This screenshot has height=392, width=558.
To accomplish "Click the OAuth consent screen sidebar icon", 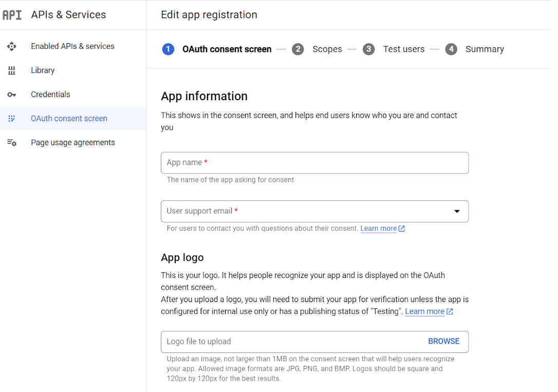I will [12, 119].
